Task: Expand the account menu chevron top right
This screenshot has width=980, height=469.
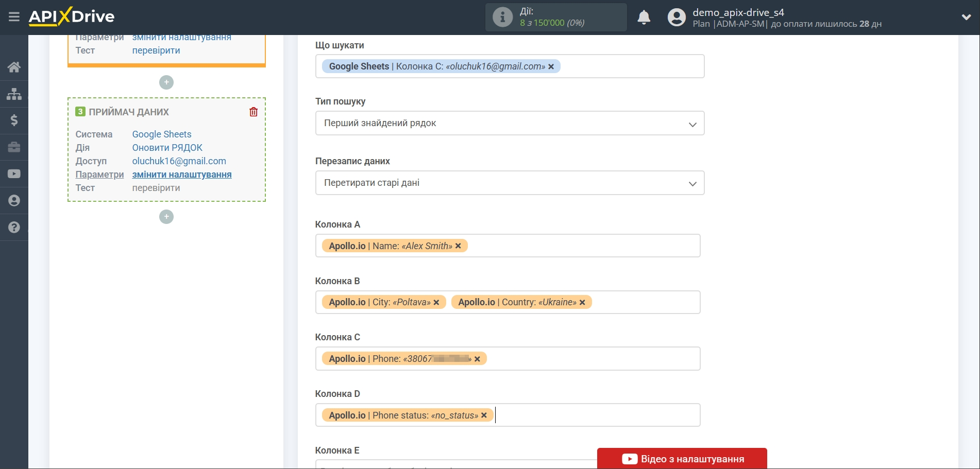Action: tap(966, 17)
